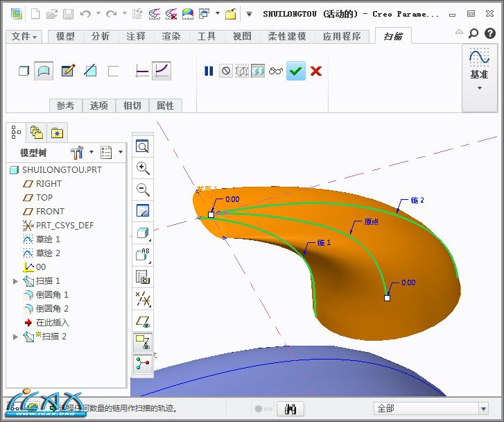Expand the 扫描 1 tree node
This screenshot has width=504, height=422.
click(16, 281)
